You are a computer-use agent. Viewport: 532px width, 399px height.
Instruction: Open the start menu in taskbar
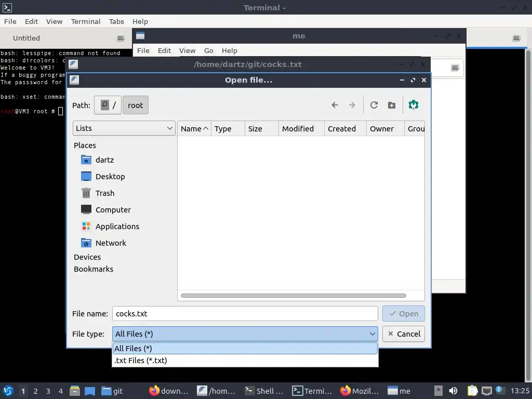(8, 391)
